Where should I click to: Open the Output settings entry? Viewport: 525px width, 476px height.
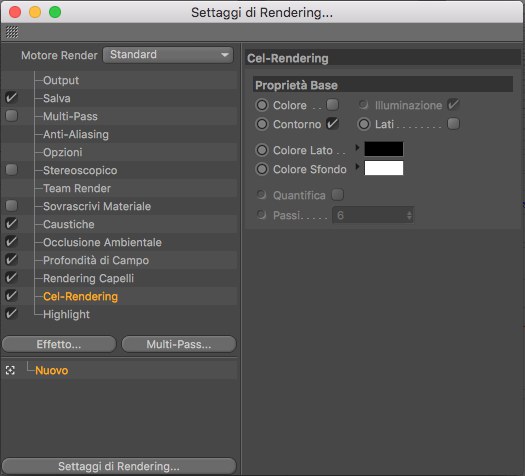click(61, 80)
